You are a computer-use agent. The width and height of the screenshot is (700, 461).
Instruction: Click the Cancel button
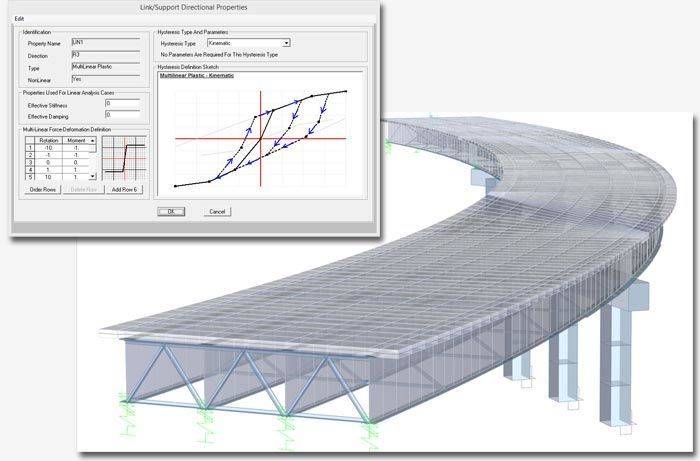[x=217, y=212]
